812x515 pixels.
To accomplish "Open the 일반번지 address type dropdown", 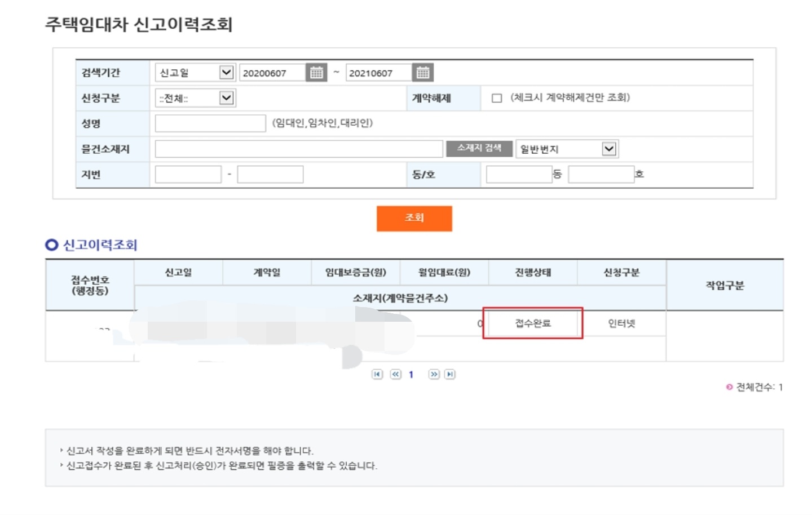I will click(x=567, y=149).
